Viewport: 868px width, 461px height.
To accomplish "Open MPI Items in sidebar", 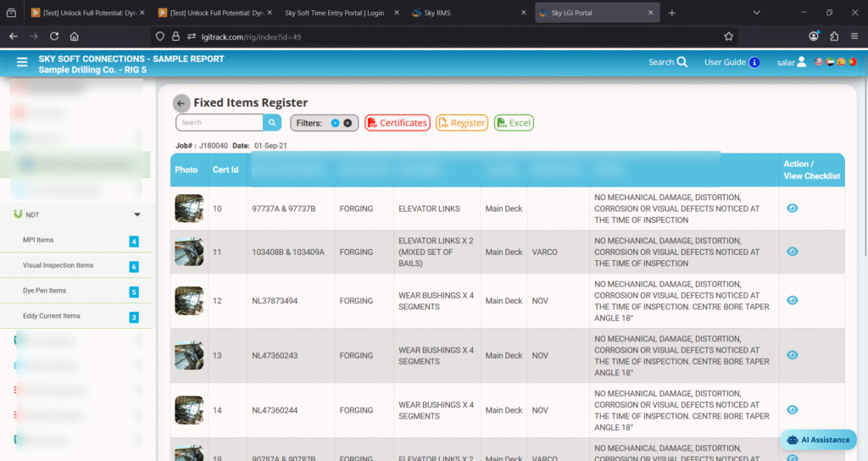I will 38,240.
